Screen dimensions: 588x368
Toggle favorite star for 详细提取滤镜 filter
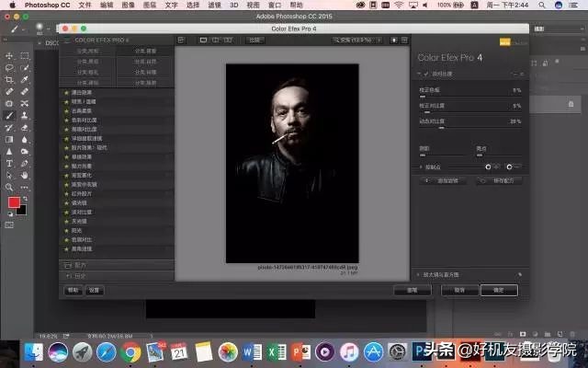pyautogui.click(x=66, y=139)
